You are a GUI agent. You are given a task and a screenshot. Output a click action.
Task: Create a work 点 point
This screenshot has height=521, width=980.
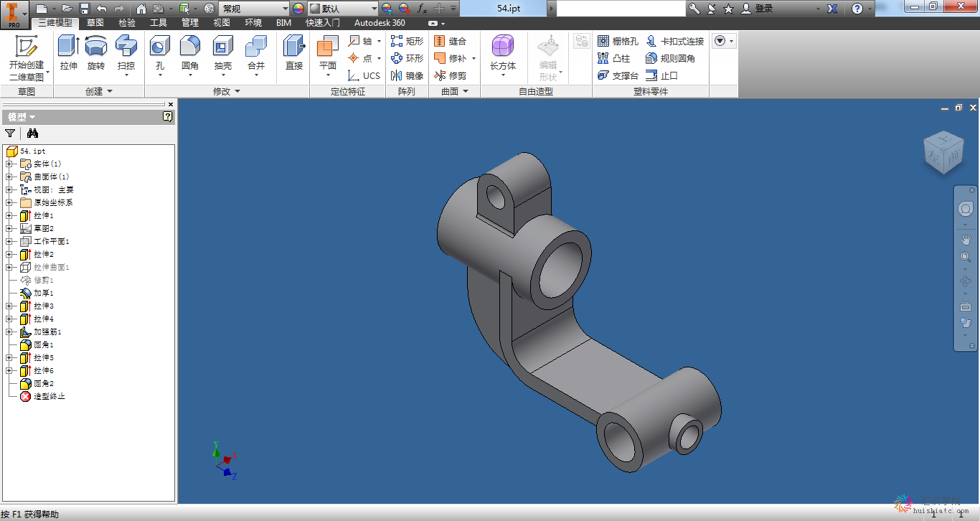pyautogui.click(x=361, y=58)
